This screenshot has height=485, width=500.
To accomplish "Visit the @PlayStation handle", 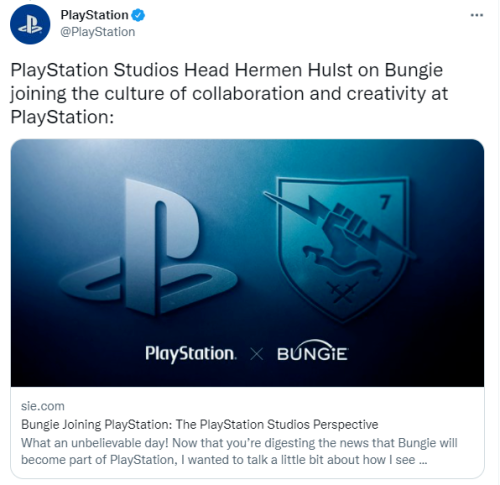I will click(98, 32).
